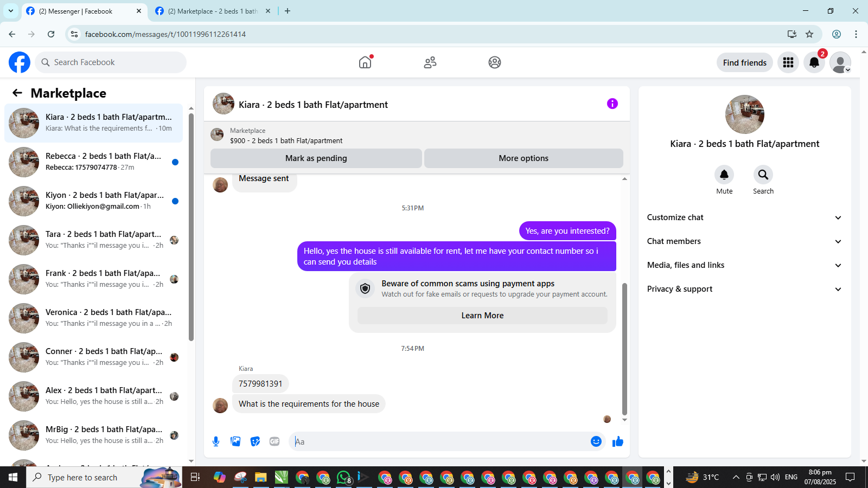Click the browser reload icon
Image resolution: width=868 pixels, height=488 pixels.
[x=51, y=34]
